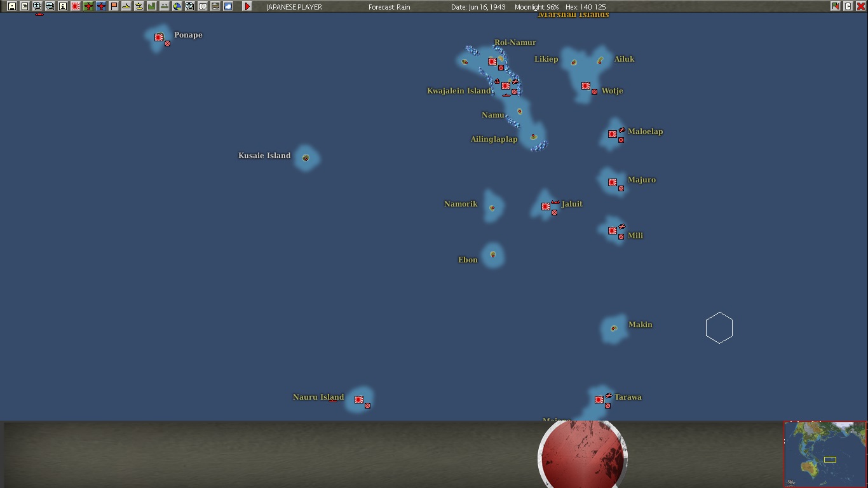The width and height of the screenshot is (868, 488).
Task: Click the OP toolbar button
Action: tap(202, 6)
